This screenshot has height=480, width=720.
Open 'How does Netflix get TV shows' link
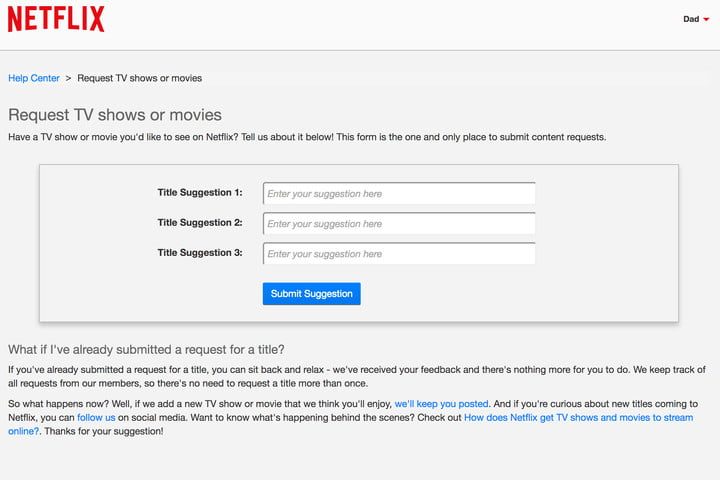tap(578, 417)
